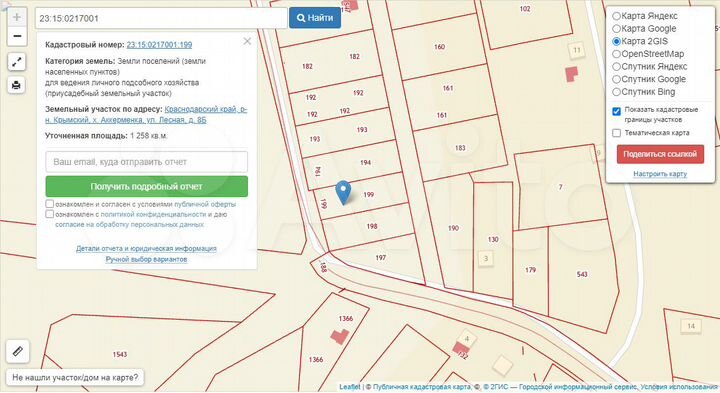The width and height of the screenshot is (720, 393).
Task: Open the parcel address link
Action: tap(146, 114)
